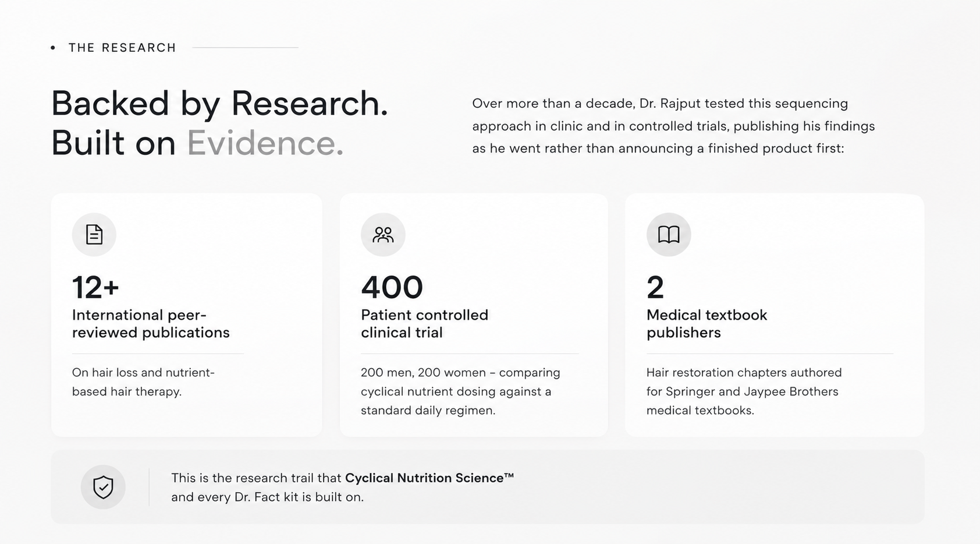980x544 pixels.
Task: Click the Springer and Jaypee Brothers description
Action: [744, 391]
